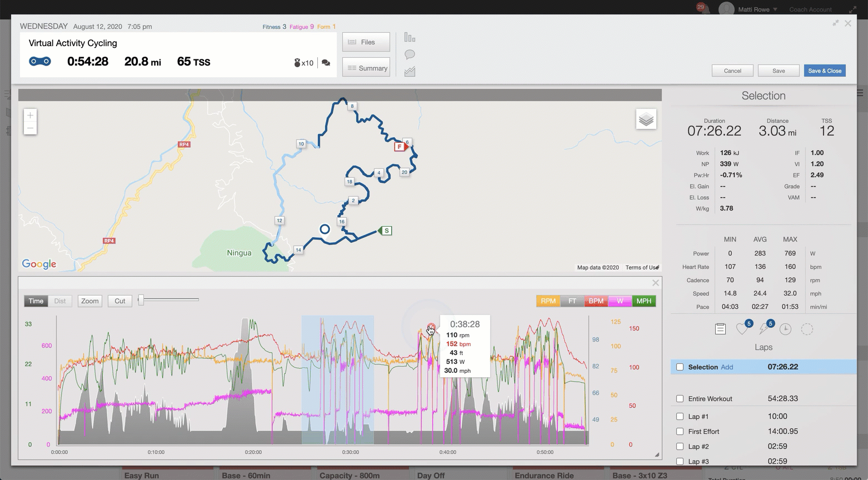Enable the Lap #1 checkbox

680,416
